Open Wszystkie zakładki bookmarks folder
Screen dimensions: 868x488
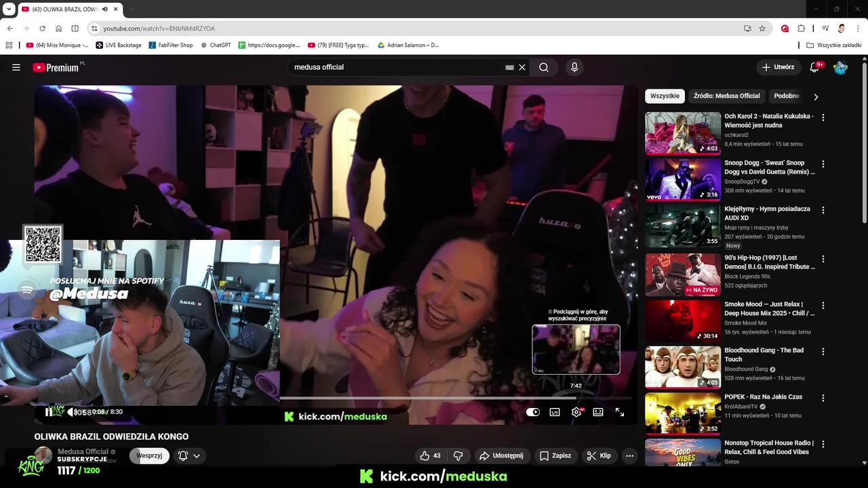(x=834, y=45)
